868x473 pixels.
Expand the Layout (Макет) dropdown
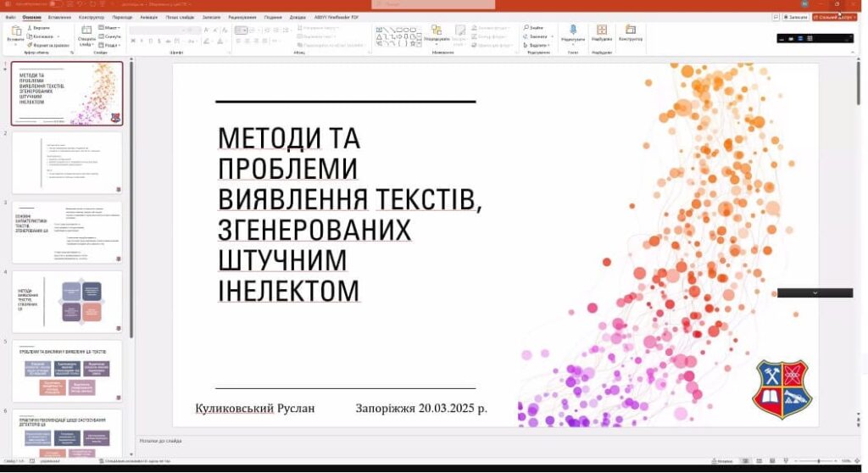(110, 28)
